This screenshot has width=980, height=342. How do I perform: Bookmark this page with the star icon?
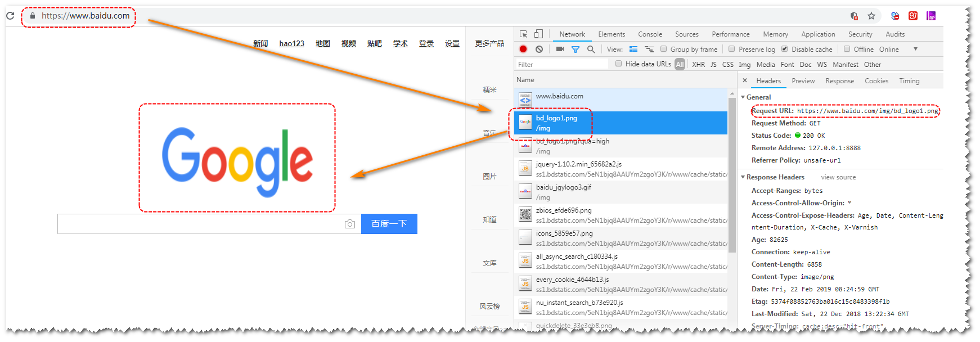(x=871, y=16)
